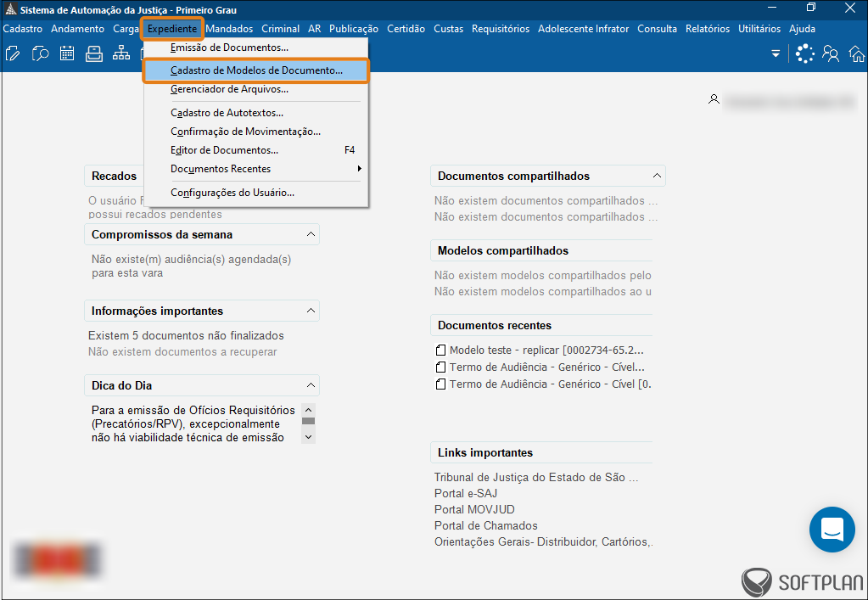Click the hierarchy flowchart toolbar icon
868x600 pixels.
click(120, 53)
